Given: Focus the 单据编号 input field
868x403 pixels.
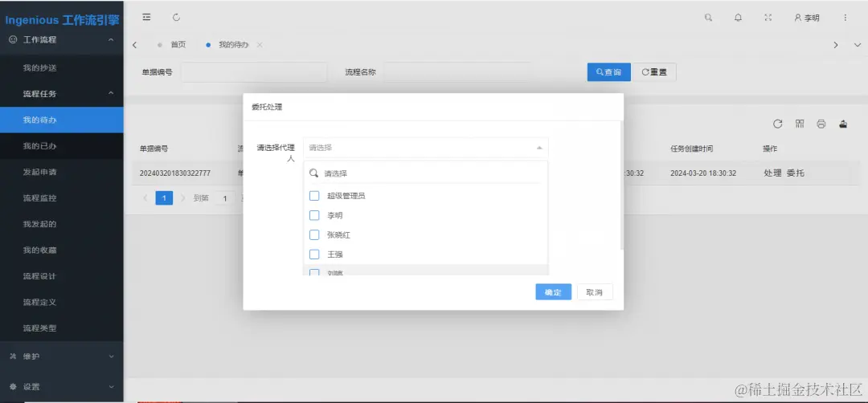Looking at the screenshot, I should click(254, 72).
